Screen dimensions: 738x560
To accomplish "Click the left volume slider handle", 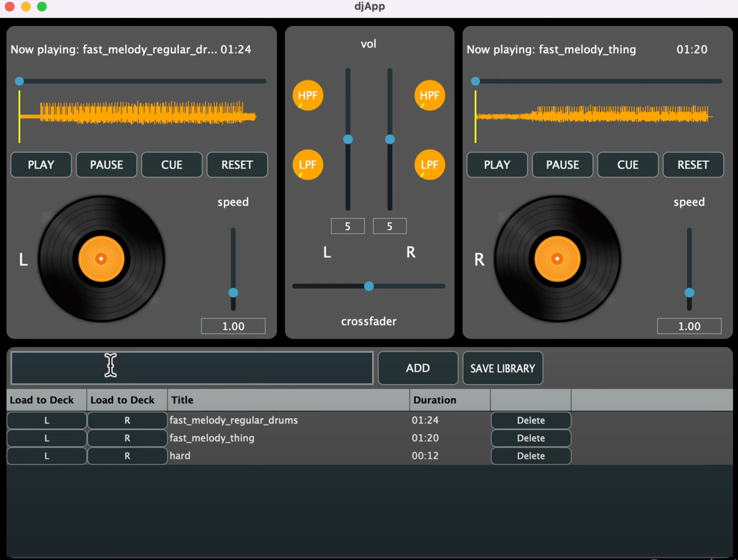I will [348, 139].
